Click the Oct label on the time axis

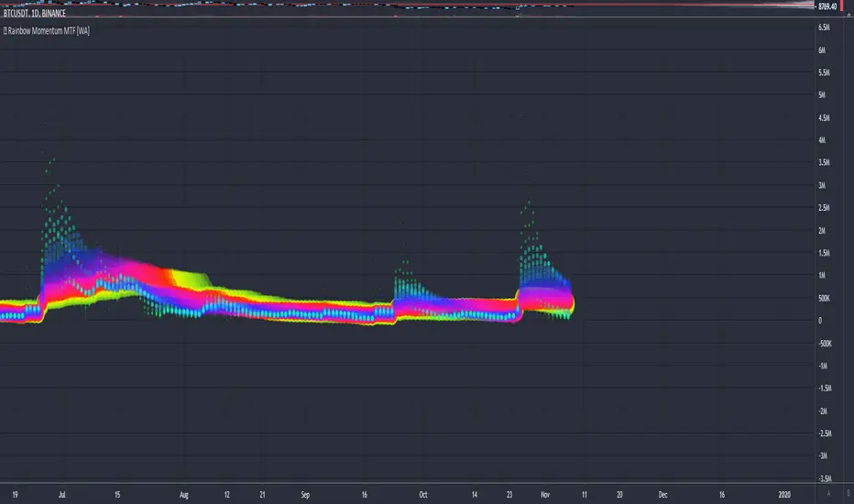[x=423, y=495]
